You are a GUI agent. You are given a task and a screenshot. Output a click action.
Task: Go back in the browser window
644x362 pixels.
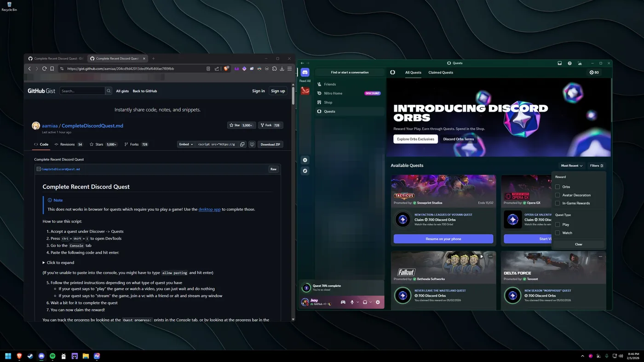[29, 68]
